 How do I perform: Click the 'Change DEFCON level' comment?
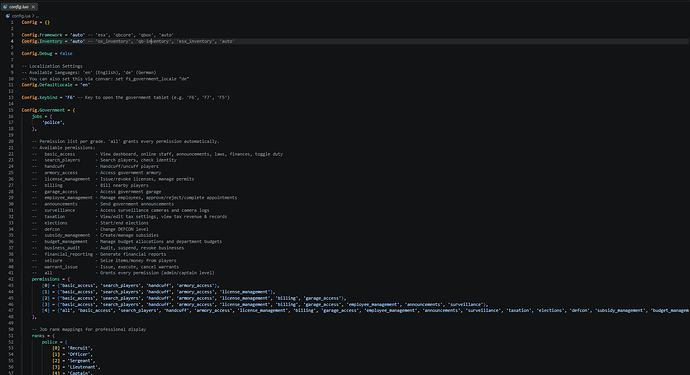[x=124, y=229]
